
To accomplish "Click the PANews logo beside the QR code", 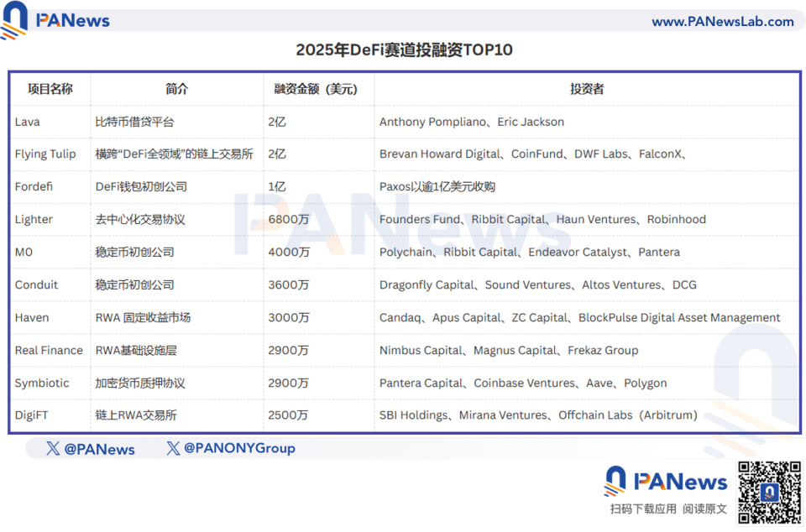I will click(666, 481).
